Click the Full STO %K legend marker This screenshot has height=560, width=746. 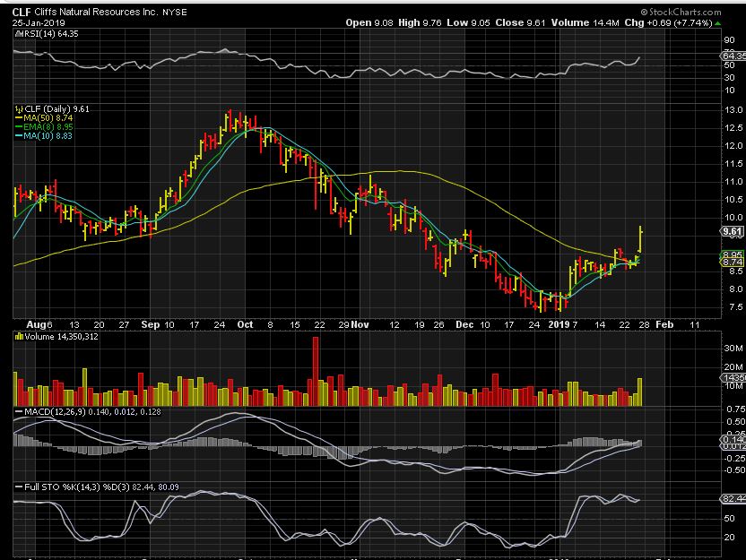point(17,486)
